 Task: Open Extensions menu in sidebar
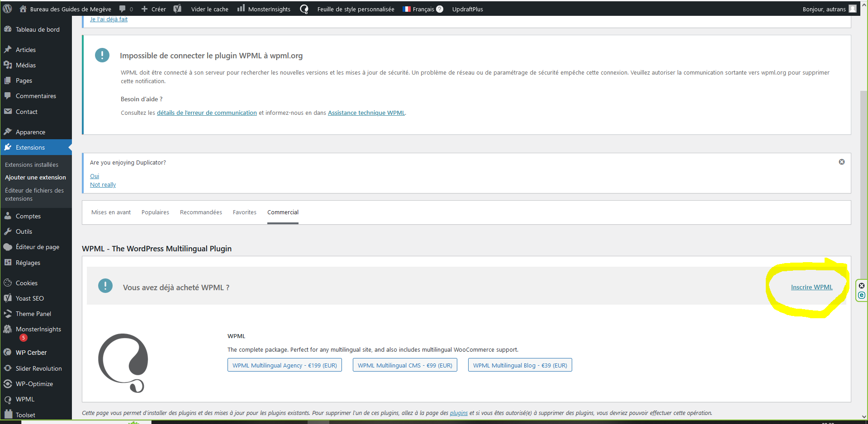click(x=36, y=147)
